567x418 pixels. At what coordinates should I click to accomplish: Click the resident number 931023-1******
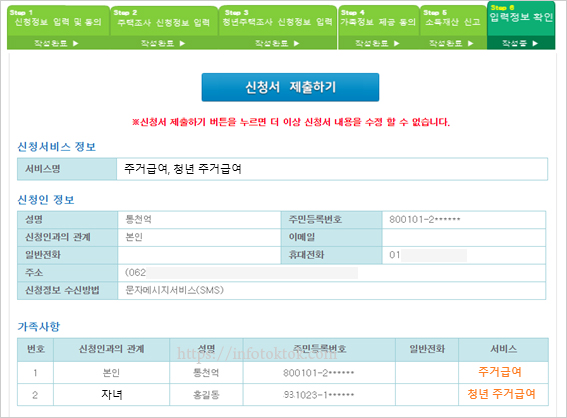pos(319,395)
